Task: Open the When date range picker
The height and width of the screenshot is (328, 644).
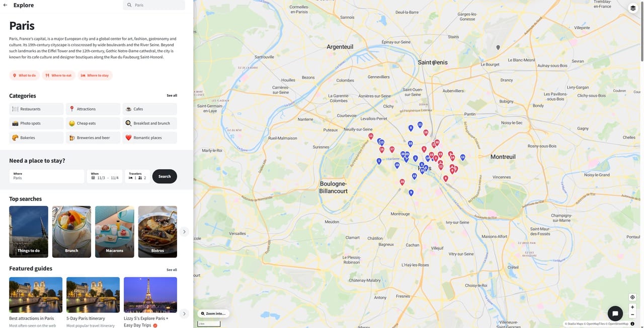Action: [105, 176]
